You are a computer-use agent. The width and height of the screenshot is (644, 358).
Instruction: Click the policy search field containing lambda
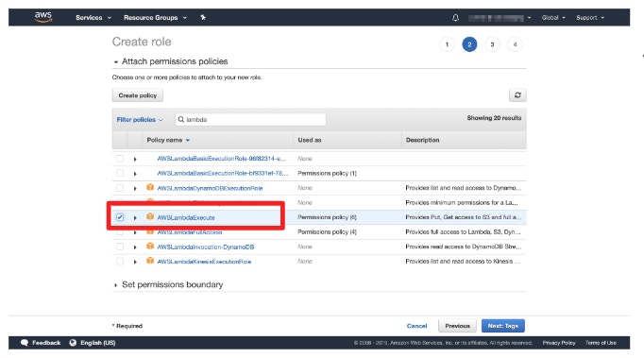pyautogui.click(x=250, y=120)
